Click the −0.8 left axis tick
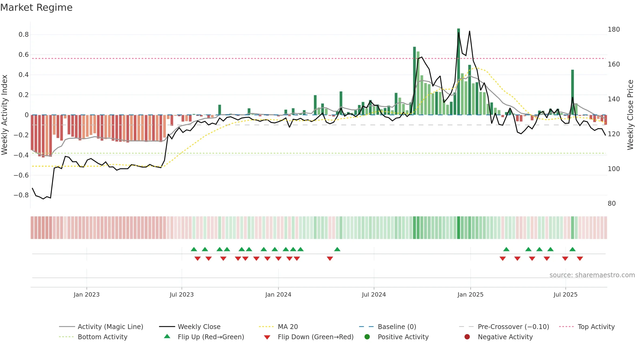This screenshot has width=644, height=362. pyautogui.click(x=21, y=195)
